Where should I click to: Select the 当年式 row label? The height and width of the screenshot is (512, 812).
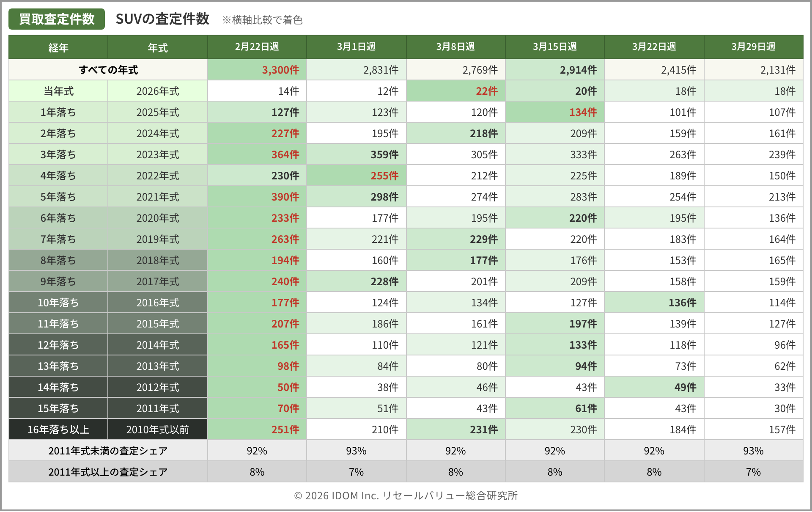pyautogui.click(x=58, y=91)
